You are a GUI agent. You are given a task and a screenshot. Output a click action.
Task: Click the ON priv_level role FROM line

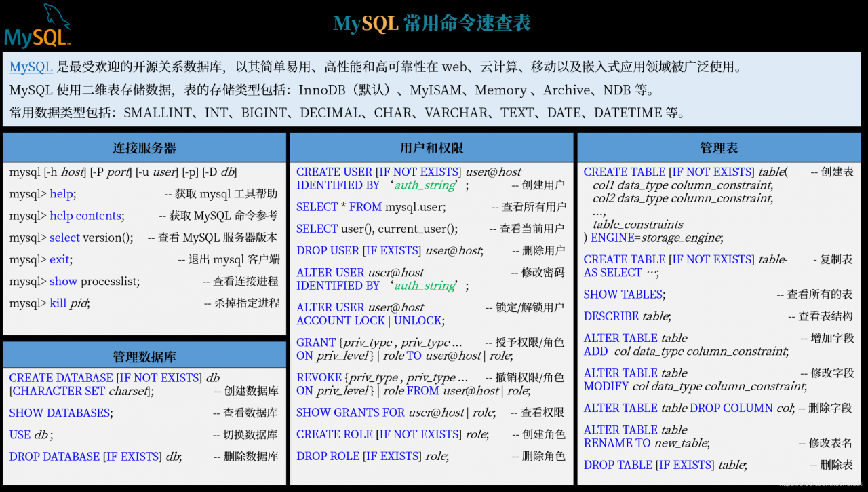click(413, 391)
